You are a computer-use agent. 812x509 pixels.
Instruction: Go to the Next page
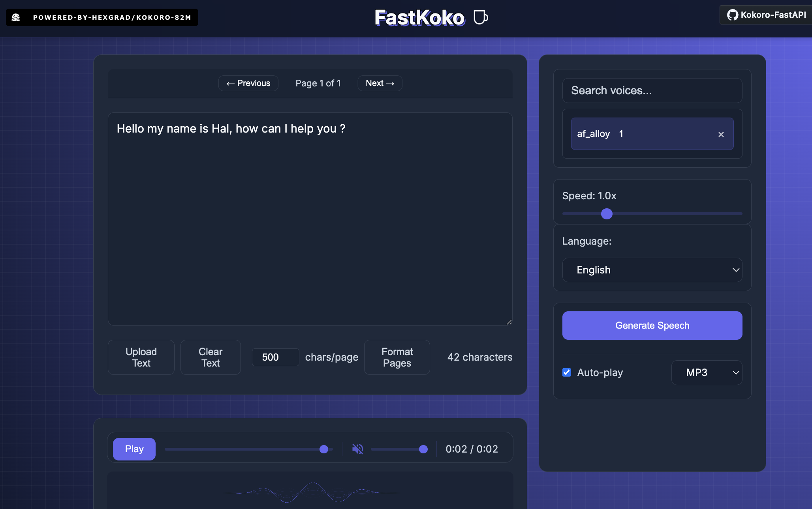pos(380,83)
